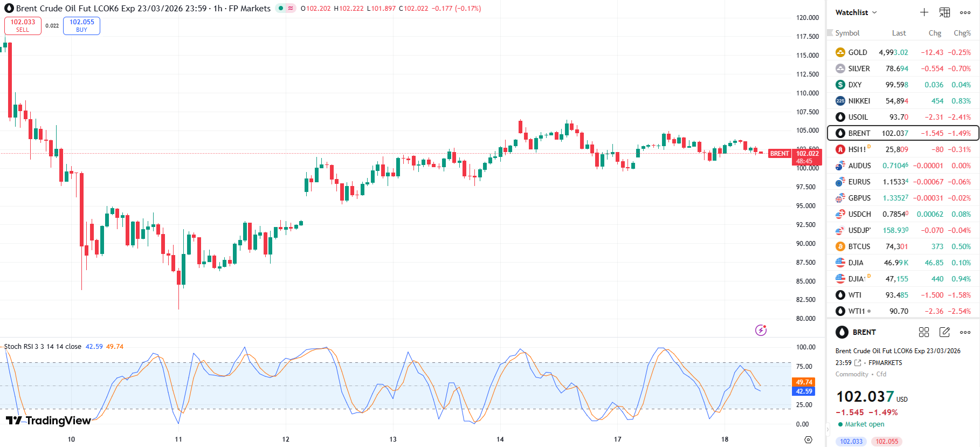Image resolution: width=980 pixels, height=447 pixels.
Task: Click the red BRENT price label on the price axis
Action: point(779,154)
